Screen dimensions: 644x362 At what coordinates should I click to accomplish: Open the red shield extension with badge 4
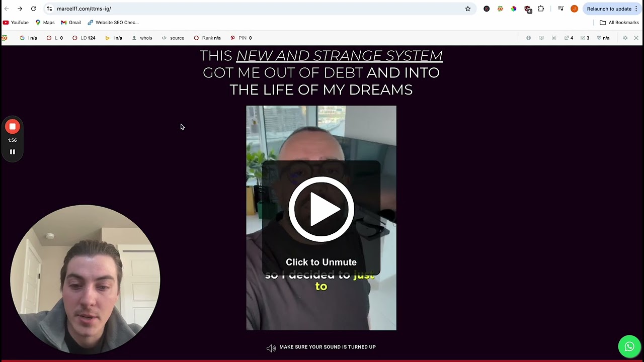[527, 9]
